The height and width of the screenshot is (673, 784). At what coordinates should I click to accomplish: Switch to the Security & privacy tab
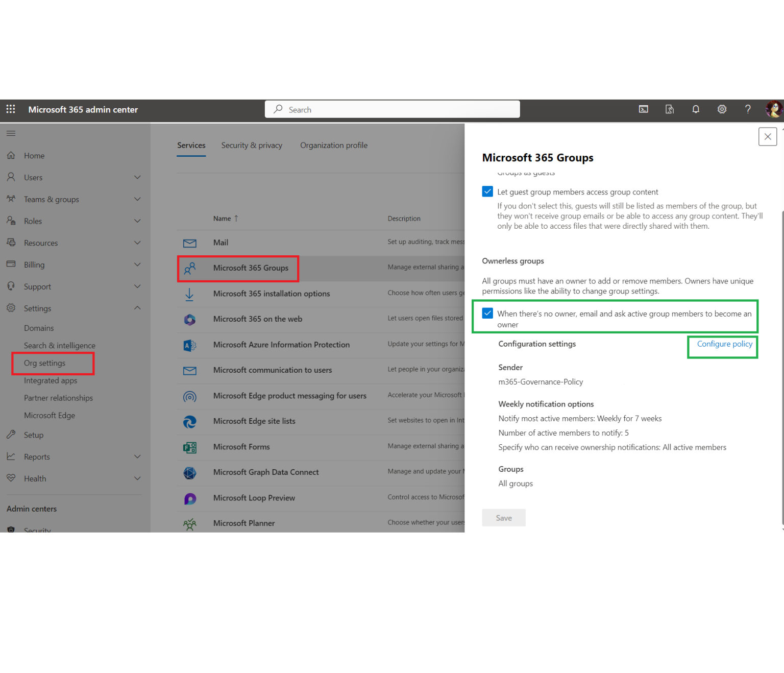[x=252, y=145]
